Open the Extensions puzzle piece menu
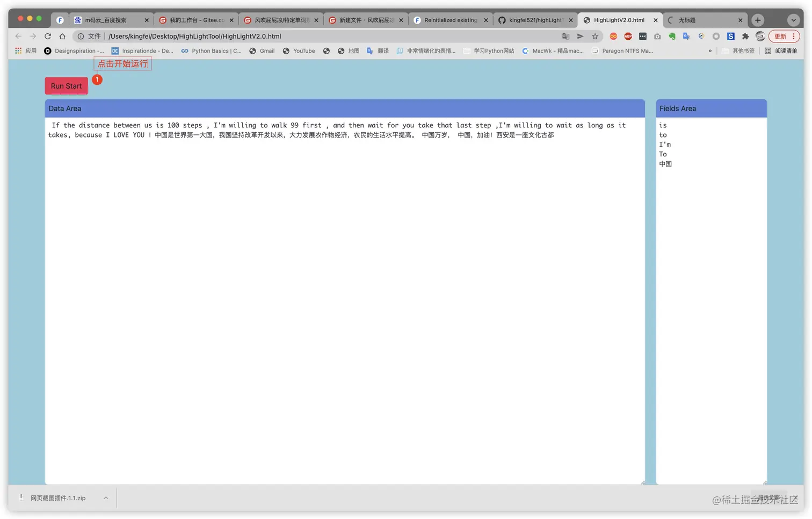The height and width of the screenshot is (519, 812). click(x=745, y=36)
